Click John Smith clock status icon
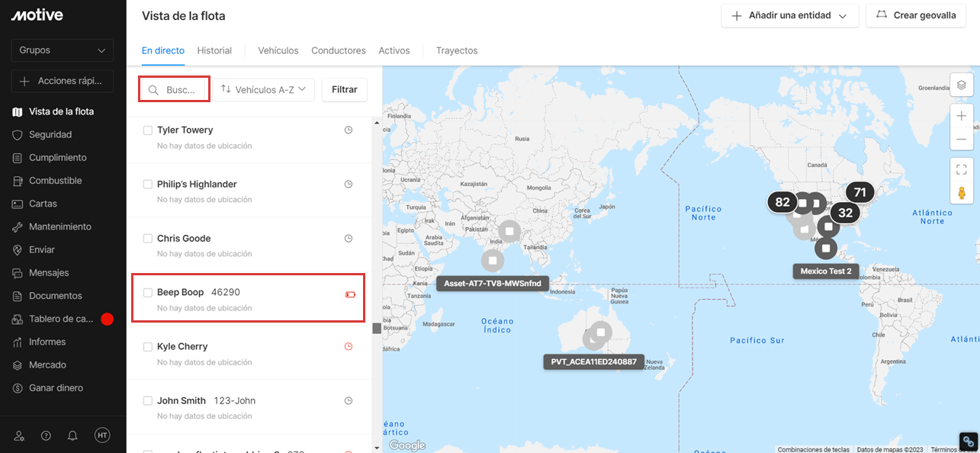The height and width of the screenshot is (453, 980). pyautogui.click(x=349, y=401)
